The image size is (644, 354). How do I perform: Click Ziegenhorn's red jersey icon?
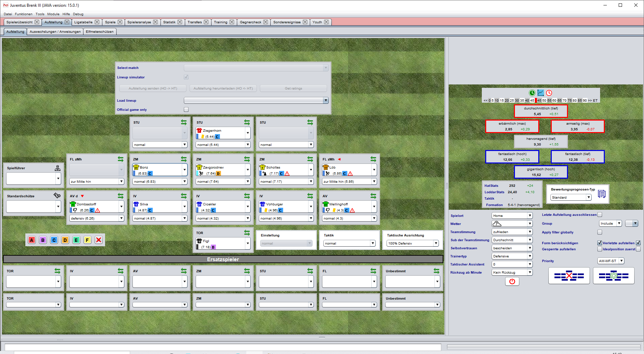click(199, 130)
